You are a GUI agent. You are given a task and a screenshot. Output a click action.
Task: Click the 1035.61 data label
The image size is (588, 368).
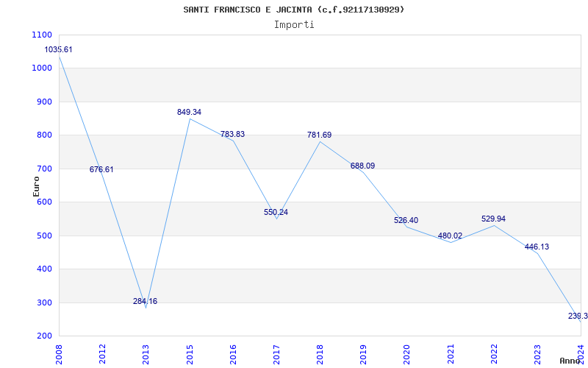59,49
